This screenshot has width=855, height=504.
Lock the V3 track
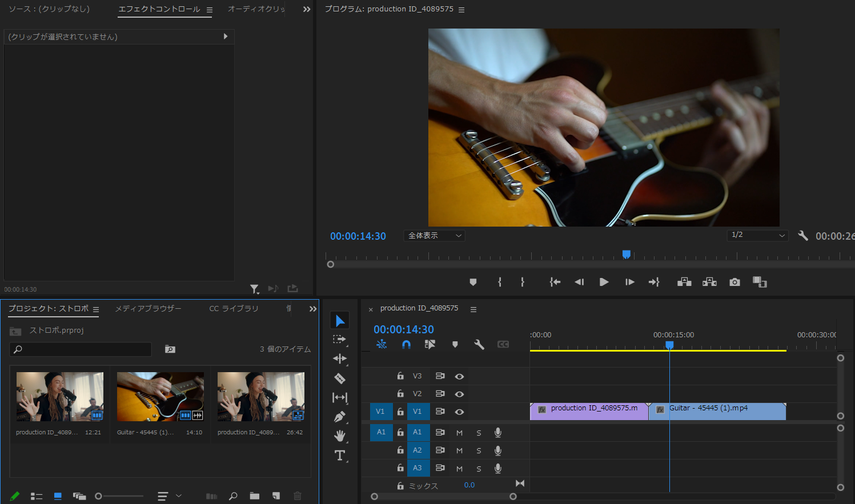click(400, 376)
